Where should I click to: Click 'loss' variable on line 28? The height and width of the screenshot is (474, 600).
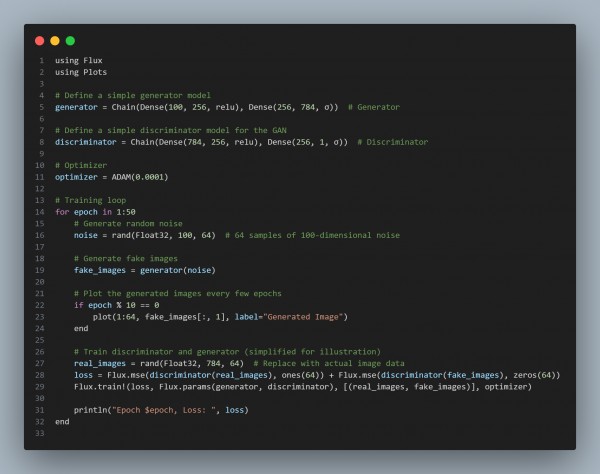coord(83,375)
